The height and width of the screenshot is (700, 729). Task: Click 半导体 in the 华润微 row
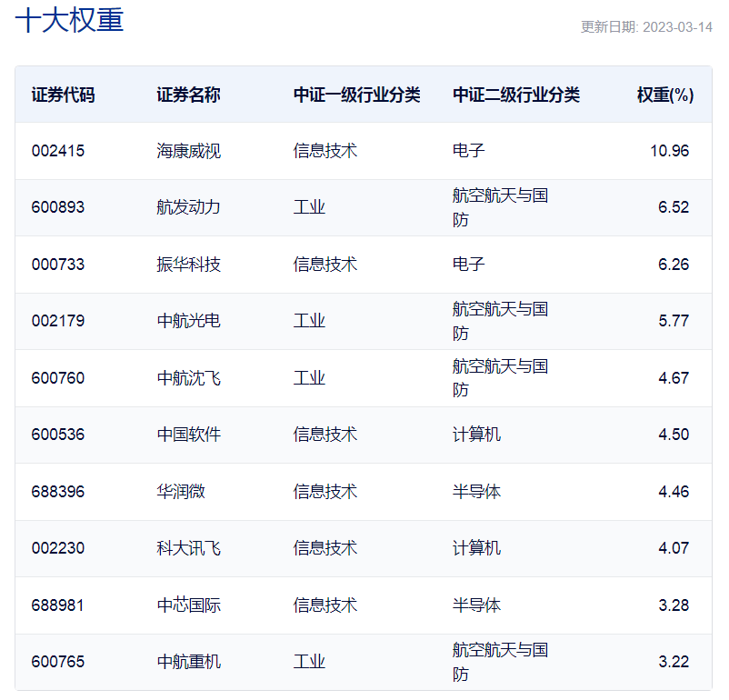coord(476,491)
